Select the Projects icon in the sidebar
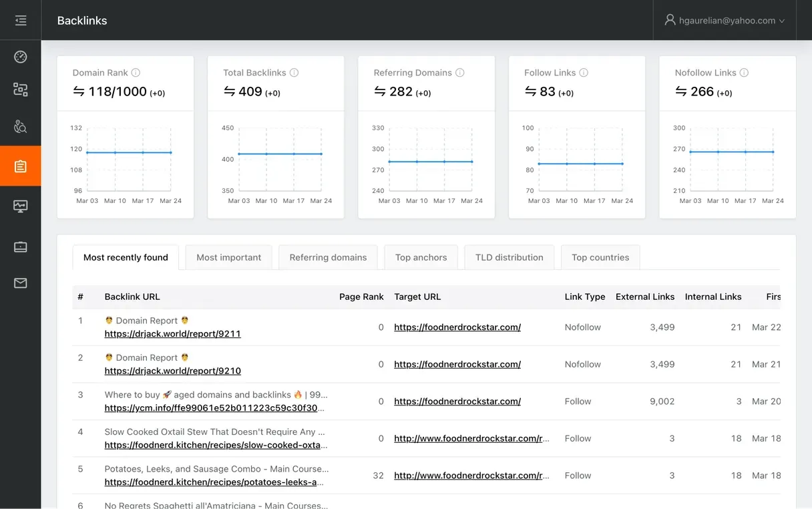 coord(20,90)
